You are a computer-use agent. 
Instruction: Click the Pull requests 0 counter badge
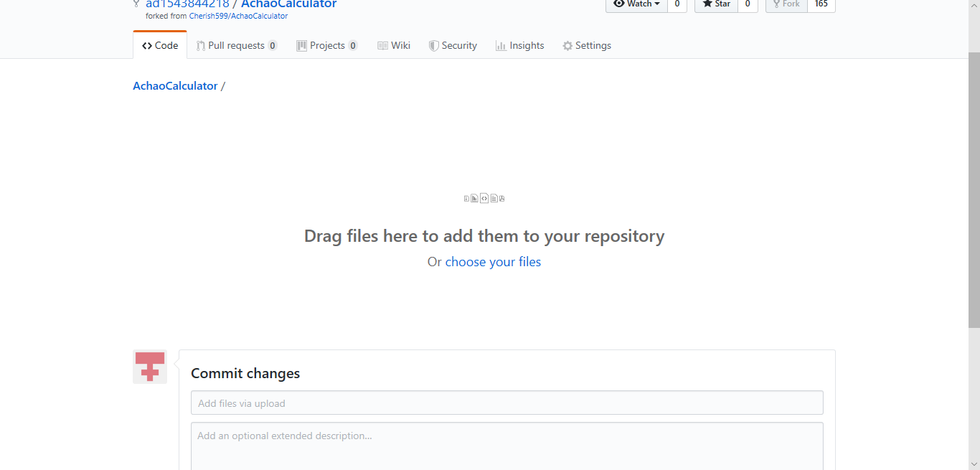click(x=273, y=46)
